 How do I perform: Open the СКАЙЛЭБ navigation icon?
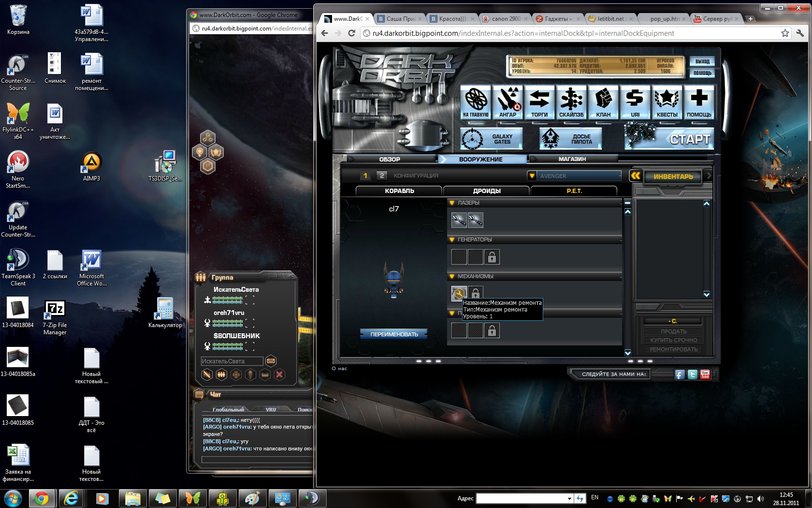click(571, 102)
